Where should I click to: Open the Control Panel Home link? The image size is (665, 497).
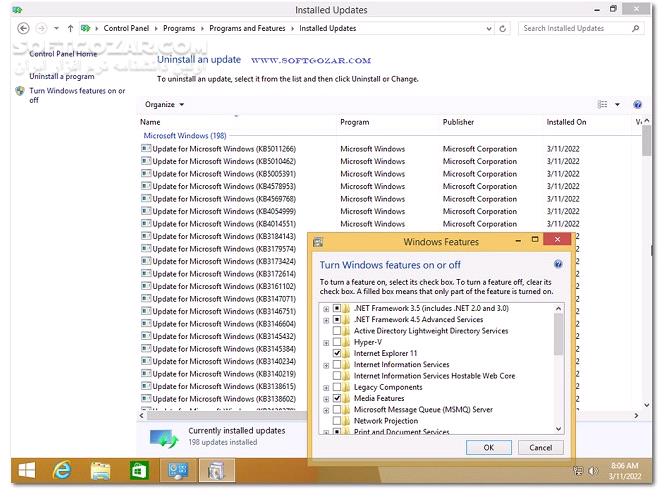point(63,54)
